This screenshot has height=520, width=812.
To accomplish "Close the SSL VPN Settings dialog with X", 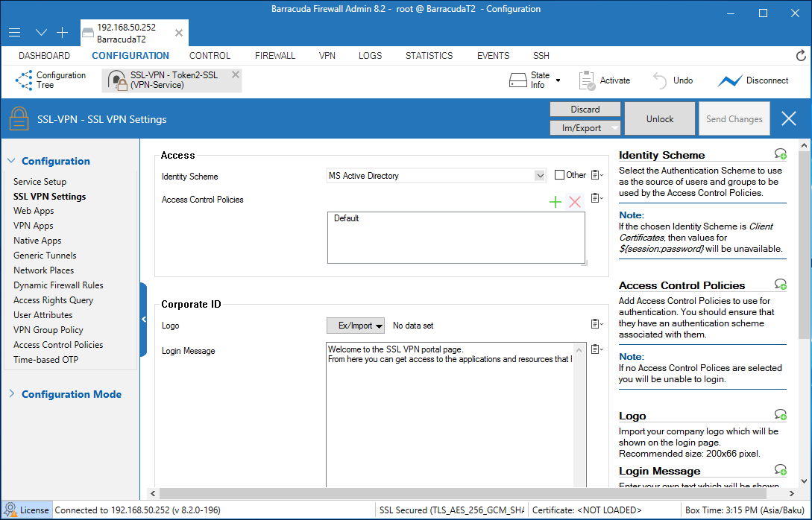I will tap(789, 119).
